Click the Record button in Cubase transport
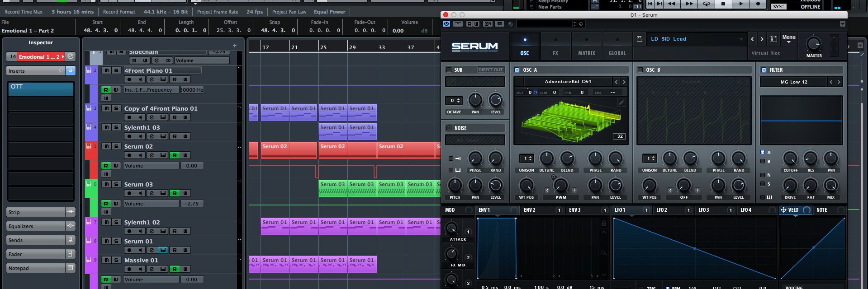 pos(758,4)
